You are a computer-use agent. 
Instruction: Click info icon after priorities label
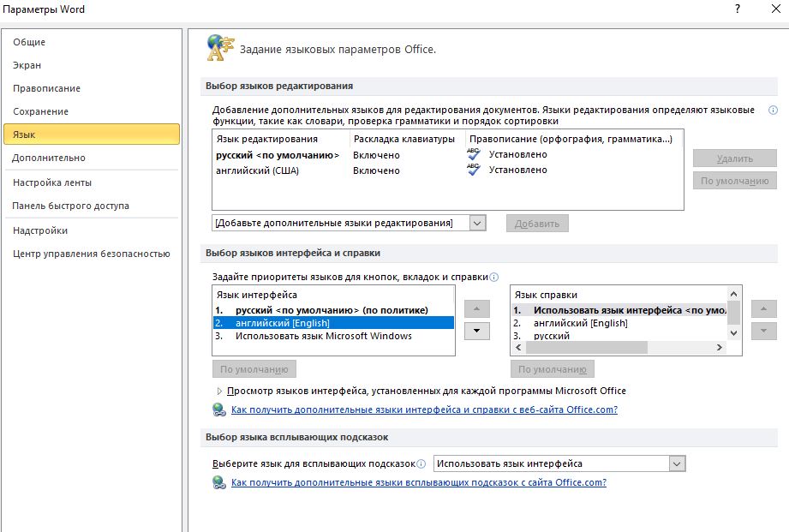(493, 277)
